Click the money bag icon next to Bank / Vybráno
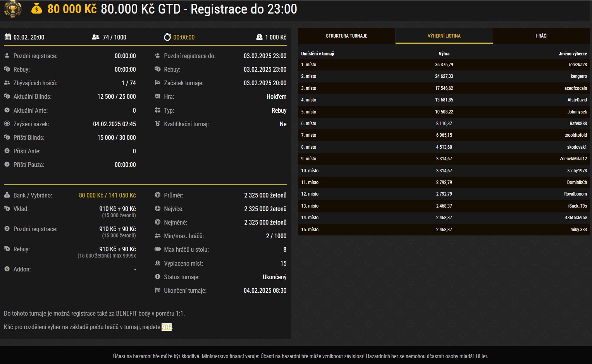Image resolution: width=592 pixels, height=364 pixels. click(7, 195)
